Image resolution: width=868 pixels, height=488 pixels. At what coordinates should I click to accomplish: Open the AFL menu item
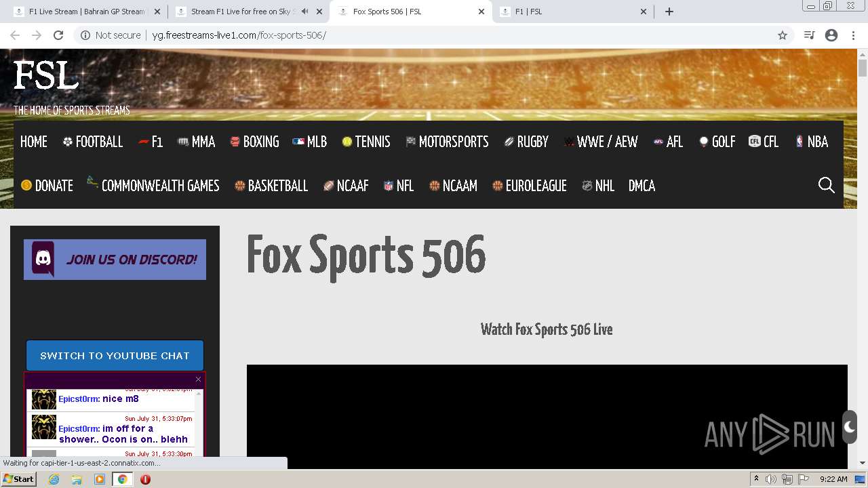[x=668, y=142]
